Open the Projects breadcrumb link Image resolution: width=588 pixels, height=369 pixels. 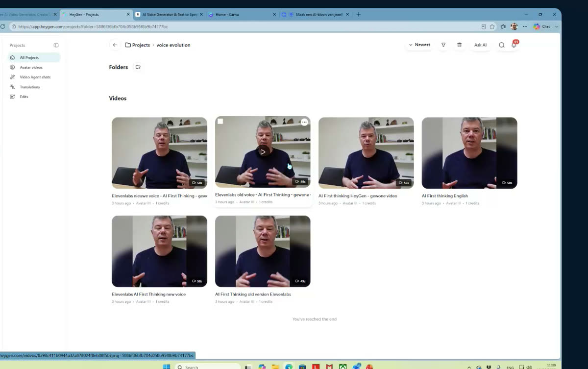click(x=138, y=45)
